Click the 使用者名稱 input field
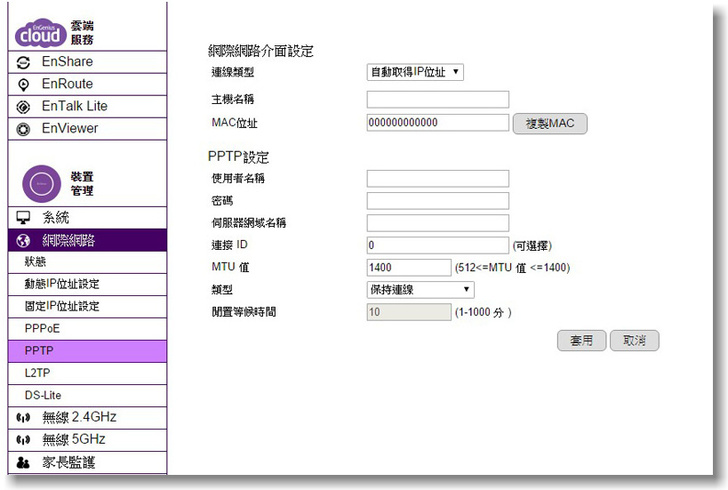The image size is (728, 490). tap(438, 178)
